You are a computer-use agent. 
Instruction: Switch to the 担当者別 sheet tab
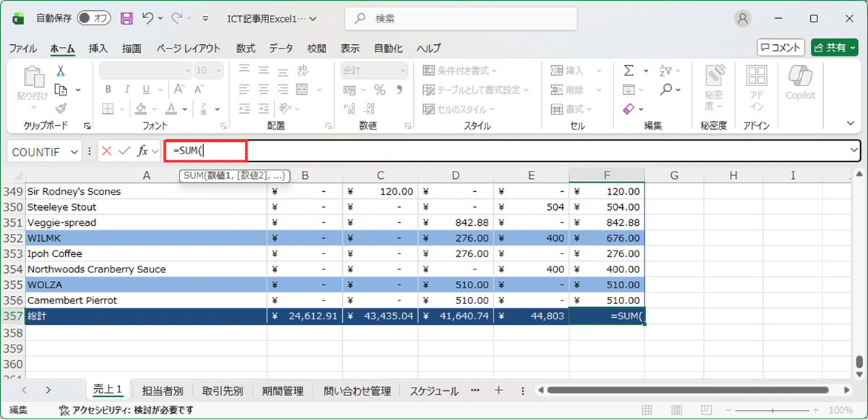(x=162, y=391)
